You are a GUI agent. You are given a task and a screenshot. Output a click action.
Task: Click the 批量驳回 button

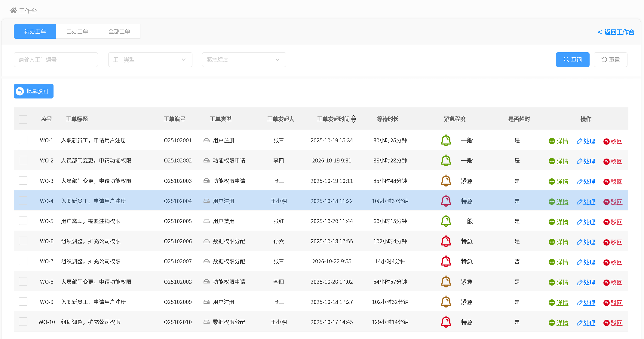34,91
